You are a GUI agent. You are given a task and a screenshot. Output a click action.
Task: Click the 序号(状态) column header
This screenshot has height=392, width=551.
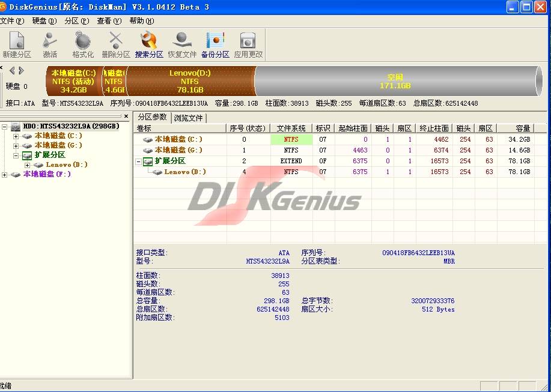(248, 128)
